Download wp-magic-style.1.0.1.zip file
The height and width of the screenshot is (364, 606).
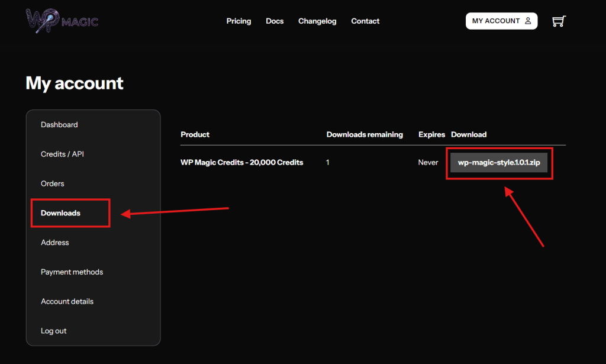(499, 163)
